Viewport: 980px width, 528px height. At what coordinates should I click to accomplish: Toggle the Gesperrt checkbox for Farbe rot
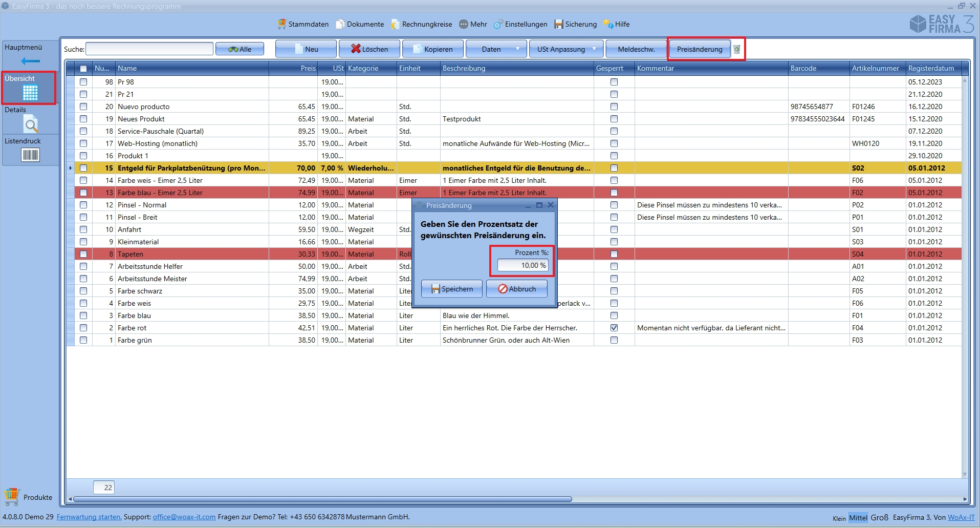[x=614, y=328]
